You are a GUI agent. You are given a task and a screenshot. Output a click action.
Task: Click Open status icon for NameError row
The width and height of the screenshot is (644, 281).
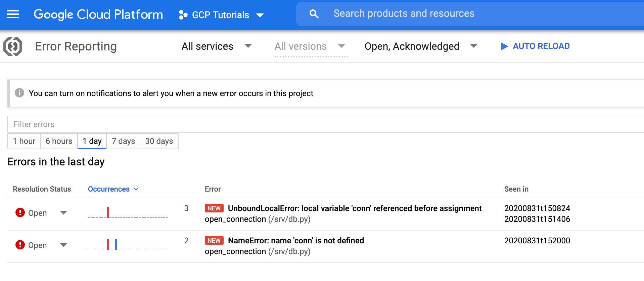click(20, 245)
